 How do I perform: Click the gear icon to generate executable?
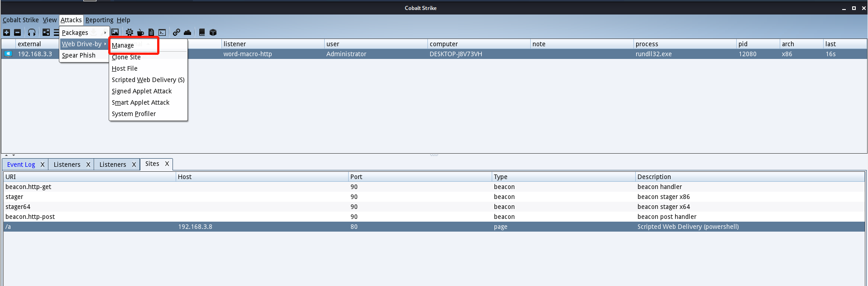[x=129, y=32]
